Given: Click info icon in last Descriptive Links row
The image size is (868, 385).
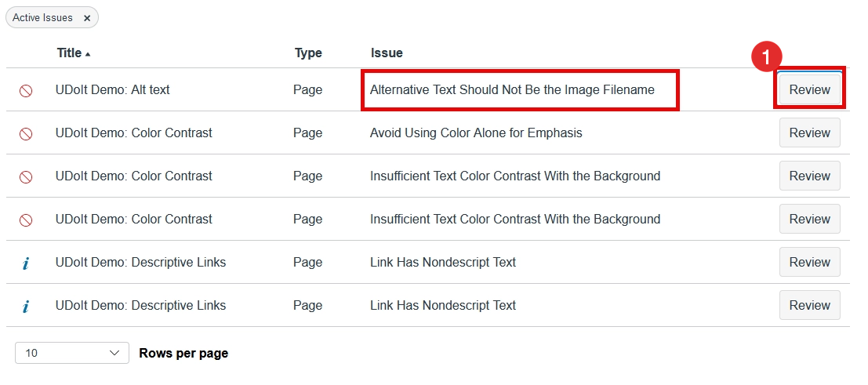Looking at the screenshot, I should pos(26,307).
